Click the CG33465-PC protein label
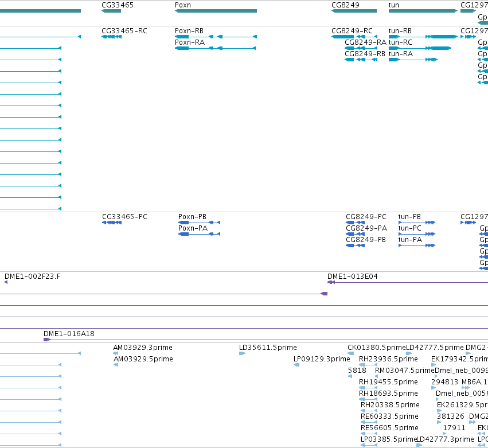The image size is (488, 448). point(125,217)
